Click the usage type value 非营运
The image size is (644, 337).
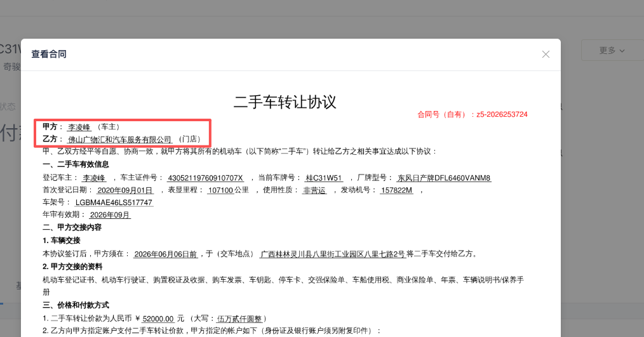[314, 190]
